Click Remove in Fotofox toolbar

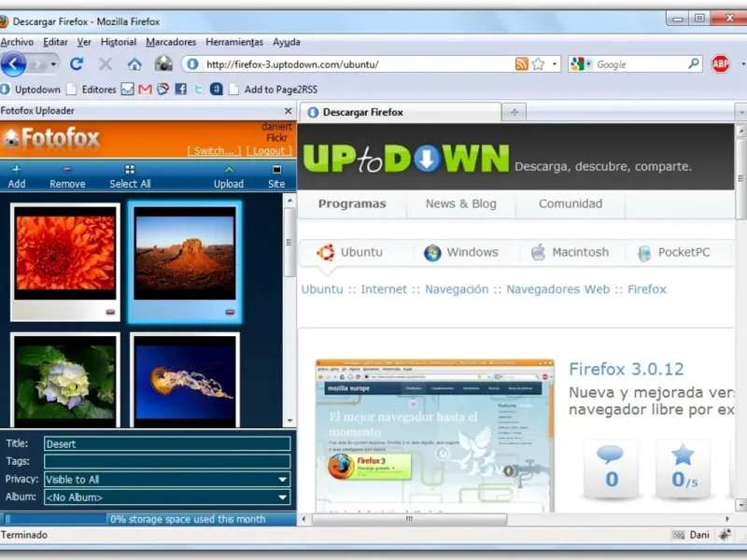[x=67, y=176]
